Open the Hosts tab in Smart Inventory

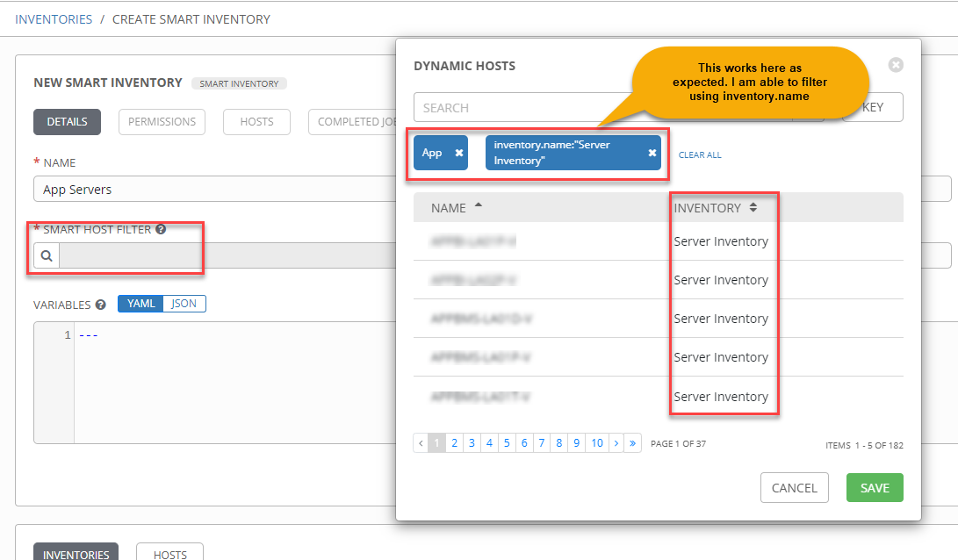256,121
